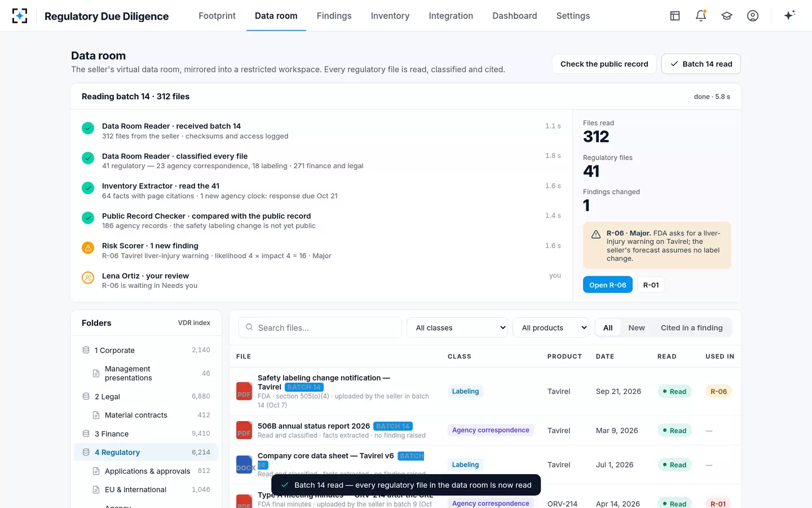Click the DOCX icon of Company core data sheet
This screenshot has width=812, height=508.
tap(244, 465)
